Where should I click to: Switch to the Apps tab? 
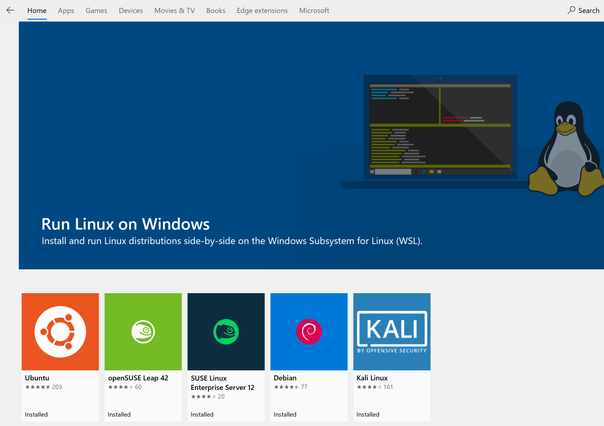coord(66,11)
